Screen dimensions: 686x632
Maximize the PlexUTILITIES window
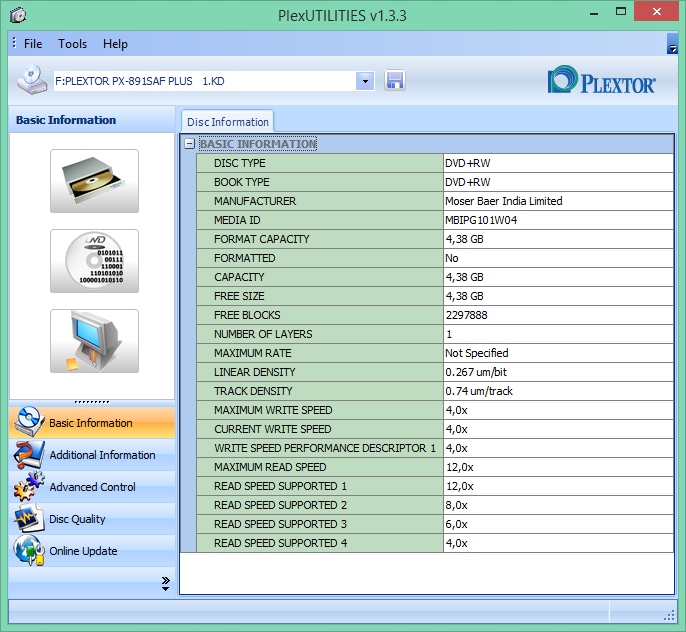tap(620, 12)
